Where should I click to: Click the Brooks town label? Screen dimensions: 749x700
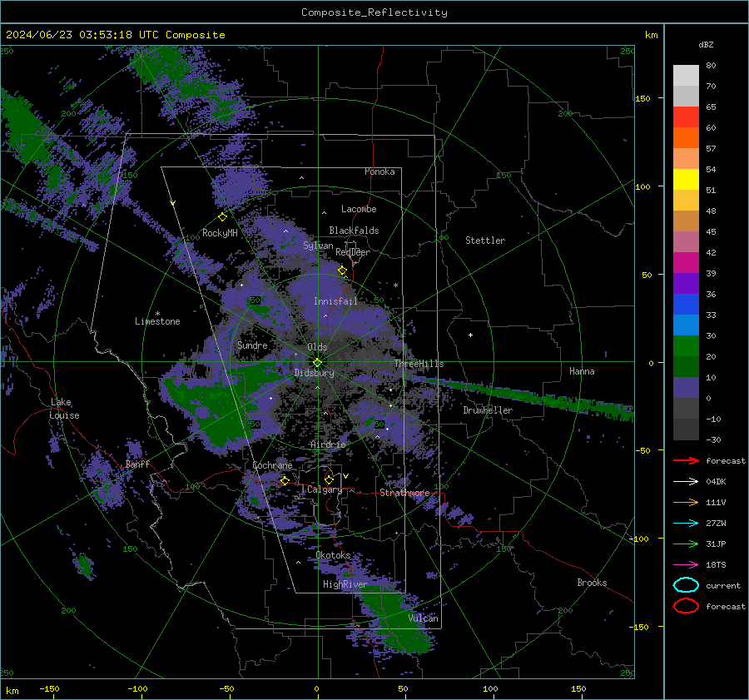[x=592, y=583]
